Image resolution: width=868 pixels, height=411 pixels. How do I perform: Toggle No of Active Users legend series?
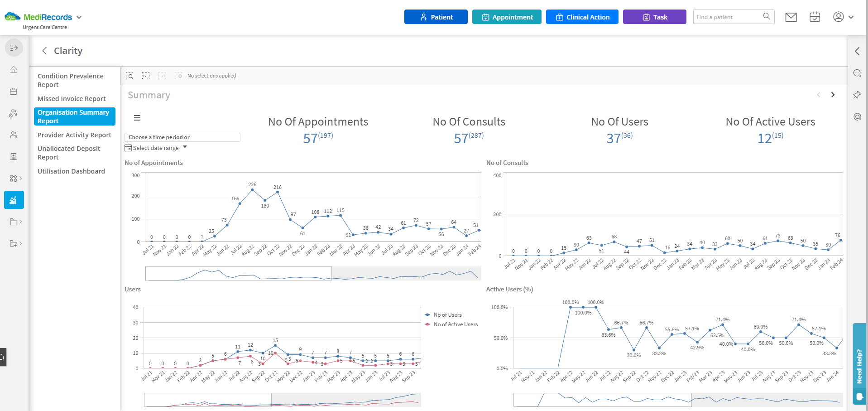[455, 324]
